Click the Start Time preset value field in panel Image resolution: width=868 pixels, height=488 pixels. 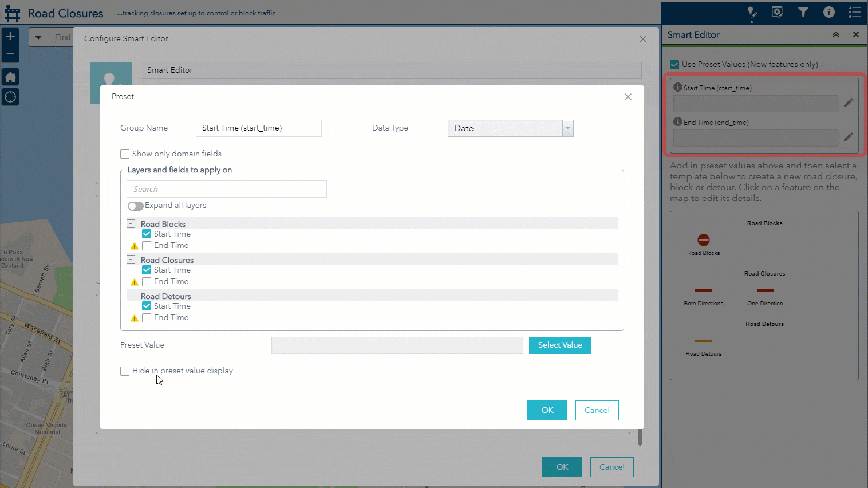(756, 103)
